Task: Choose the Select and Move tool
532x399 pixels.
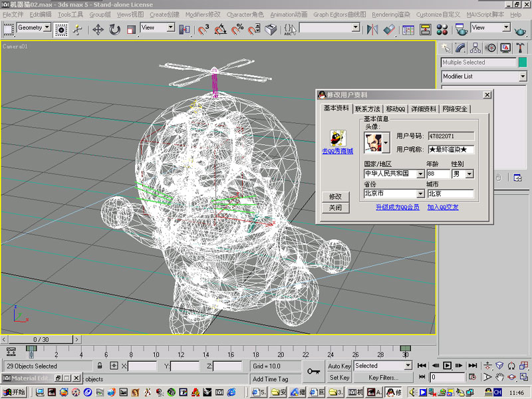Action: [98, 30]
